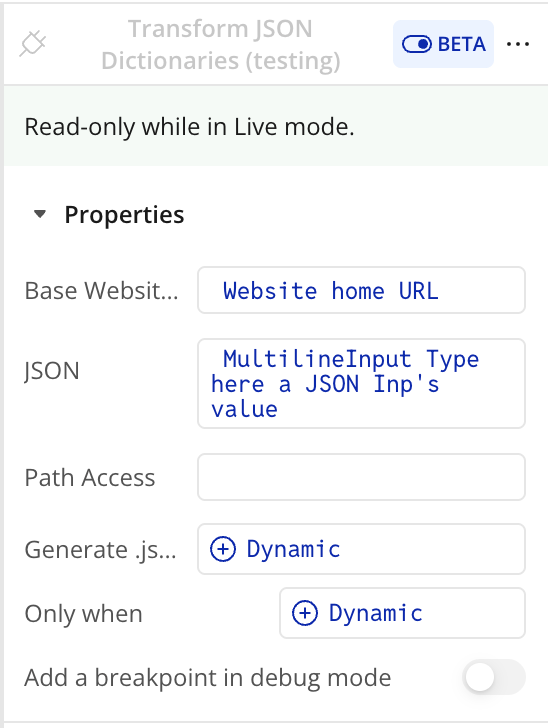548x728 pixels.
Task: Toggle Add a breakpoint in debug mode switch
Action: pos(494,677)
